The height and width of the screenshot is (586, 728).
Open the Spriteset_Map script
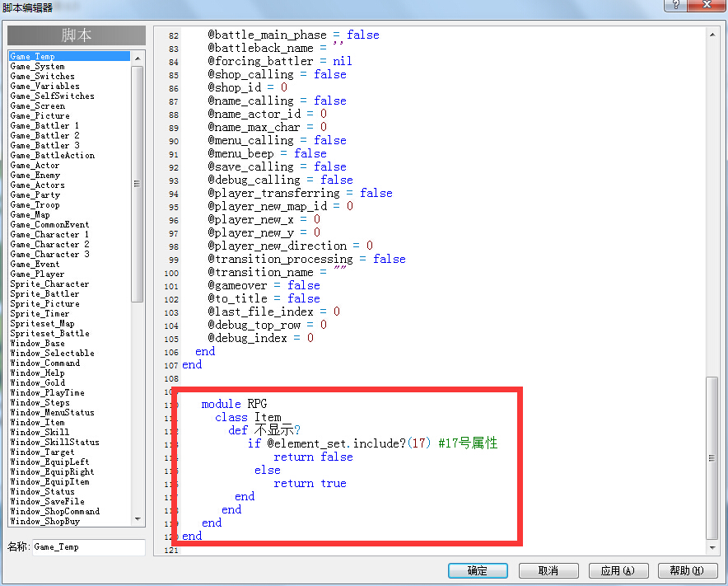pos(42,323)
